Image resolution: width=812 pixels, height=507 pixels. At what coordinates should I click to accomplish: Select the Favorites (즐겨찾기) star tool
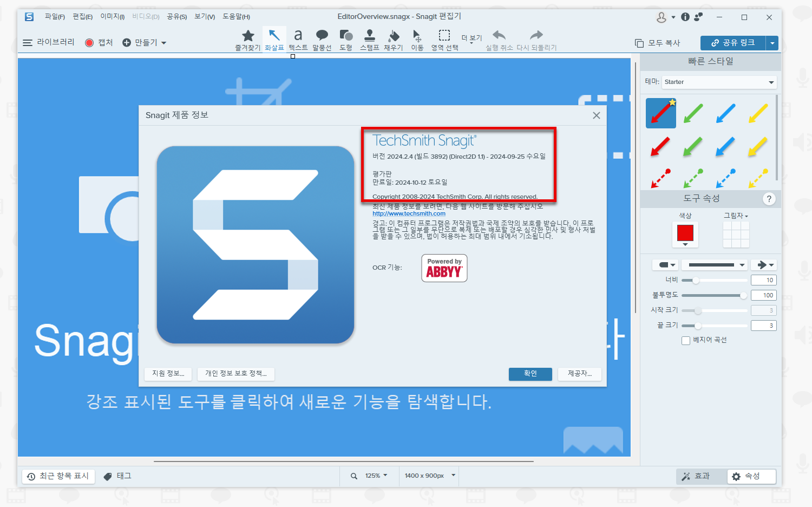(x=248, y=40)
